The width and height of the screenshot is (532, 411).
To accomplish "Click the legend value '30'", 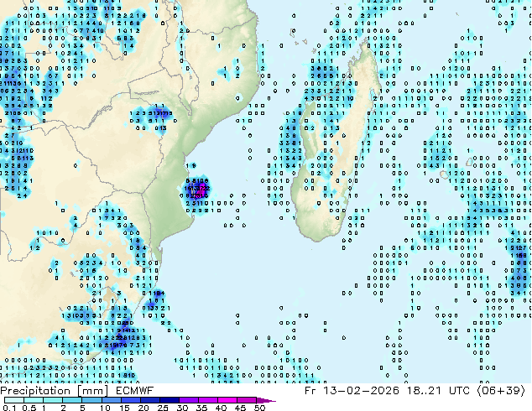I will tap(182, 408).
